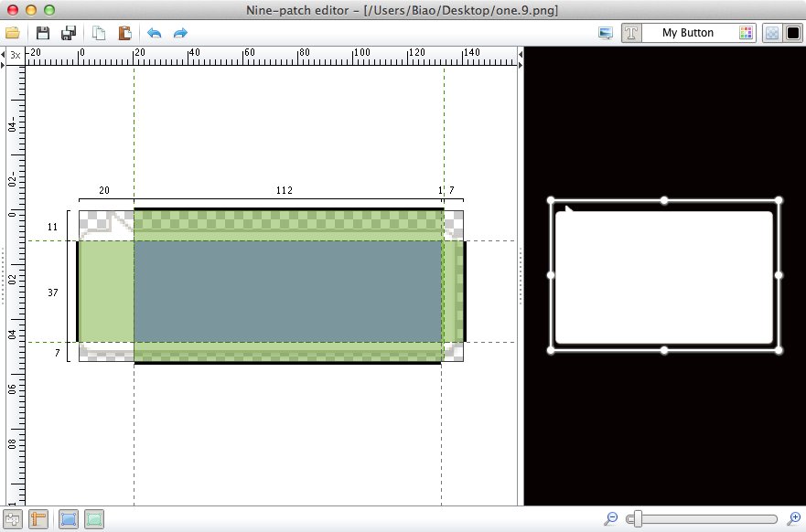Click the Paste clipboard icon

124,33
